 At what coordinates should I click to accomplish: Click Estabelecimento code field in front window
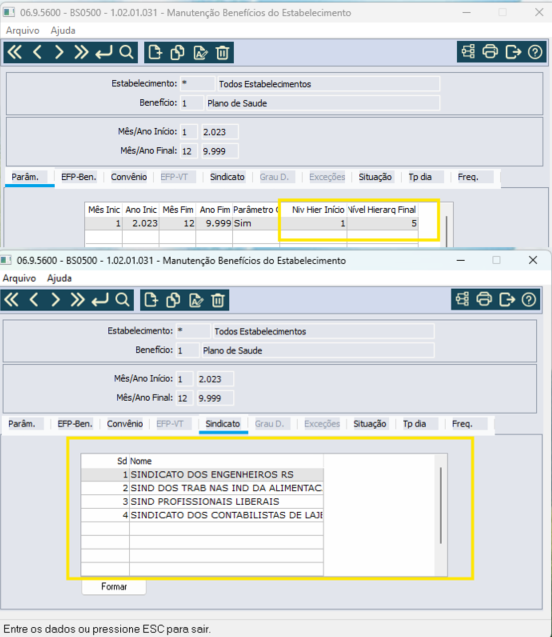tap(193, 332)
